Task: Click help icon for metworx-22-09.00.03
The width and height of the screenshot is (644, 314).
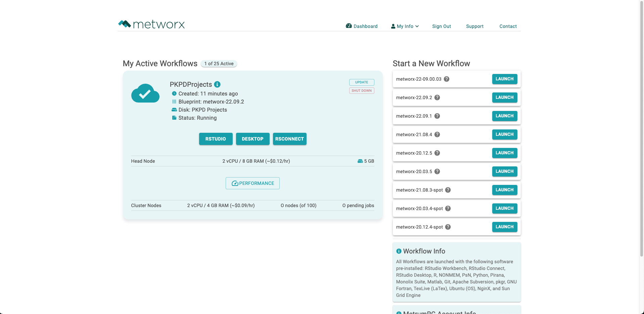Action: point(447,79)
